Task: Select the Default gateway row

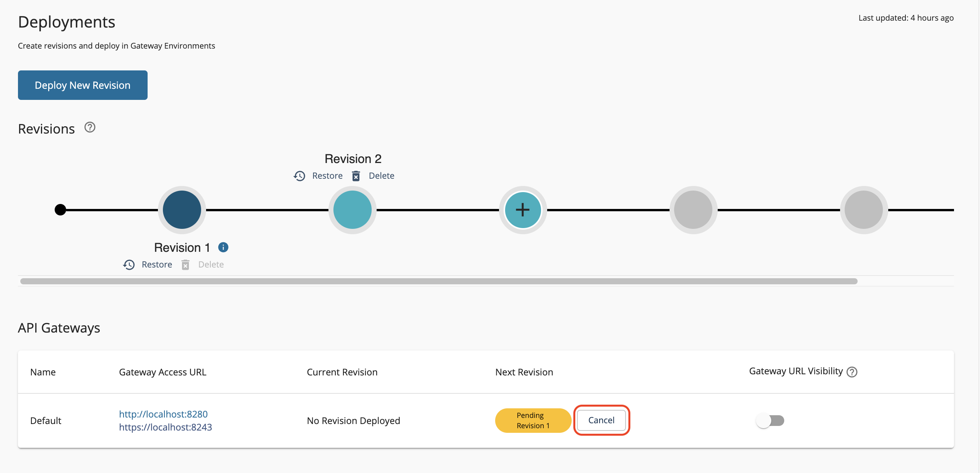Action: point(46,420)
